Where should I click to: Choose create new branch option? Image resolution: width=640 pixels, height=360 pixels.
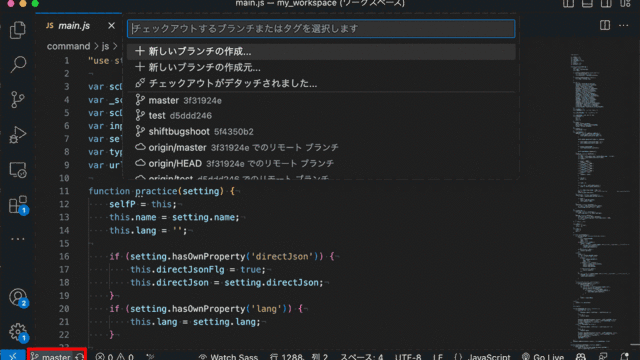pos(321,51)
